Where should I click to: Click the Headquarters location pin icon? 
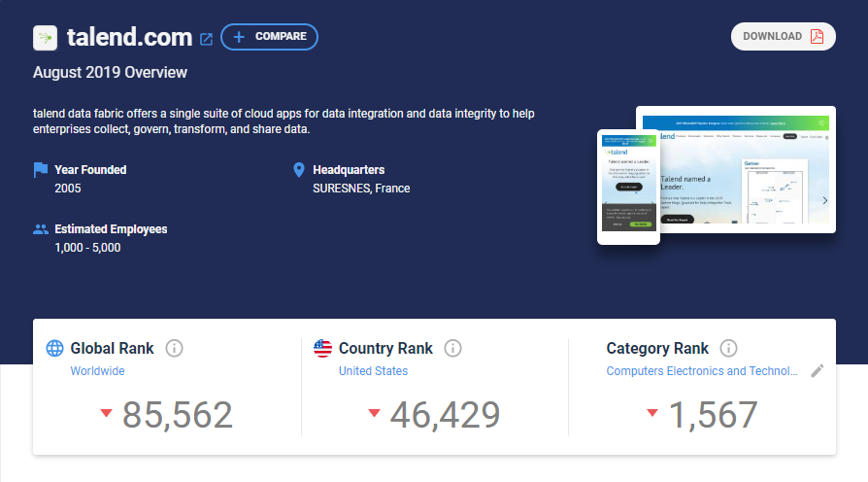pos(298,170)
